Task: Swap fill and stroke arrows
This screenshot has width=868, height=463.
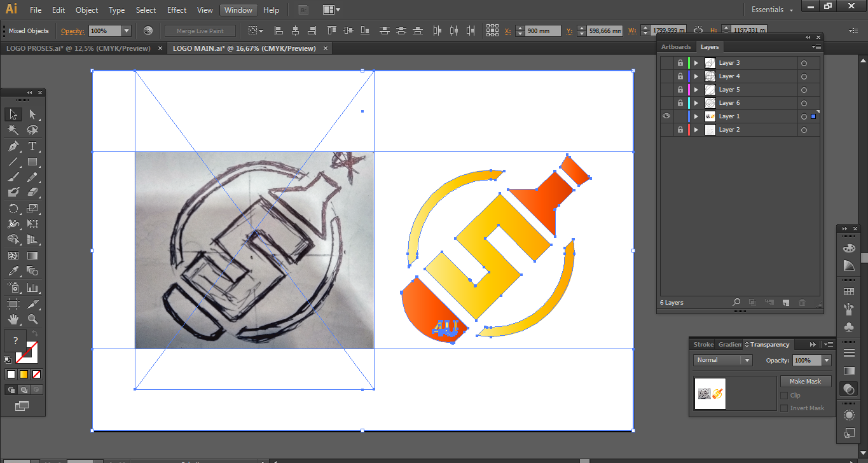Action: coord(34,333)
